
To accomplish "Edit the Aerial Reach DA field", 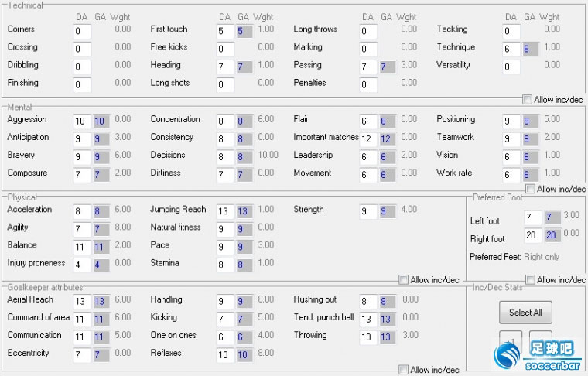I will 82,302.
